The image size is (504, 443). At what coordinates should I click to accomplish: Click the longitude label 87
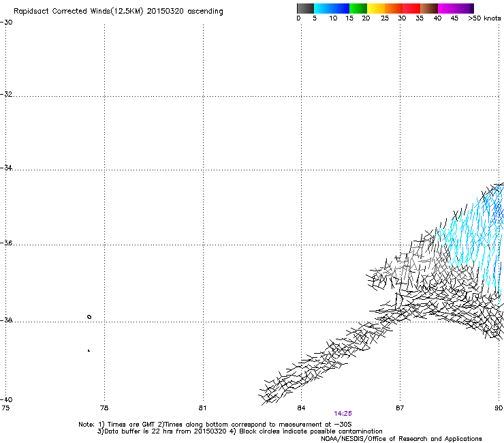tap(400, 408)
